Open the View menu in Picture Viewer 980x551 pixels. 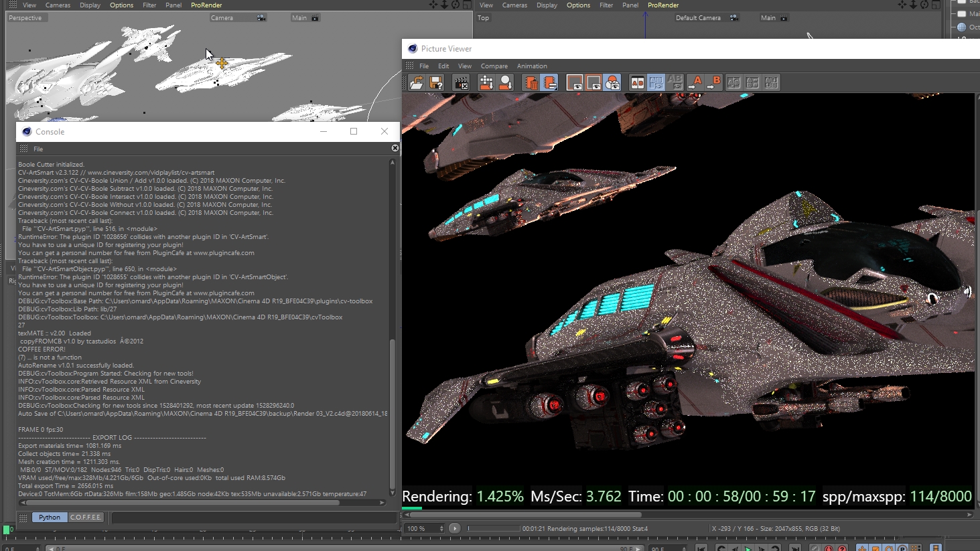coord(465,66)
